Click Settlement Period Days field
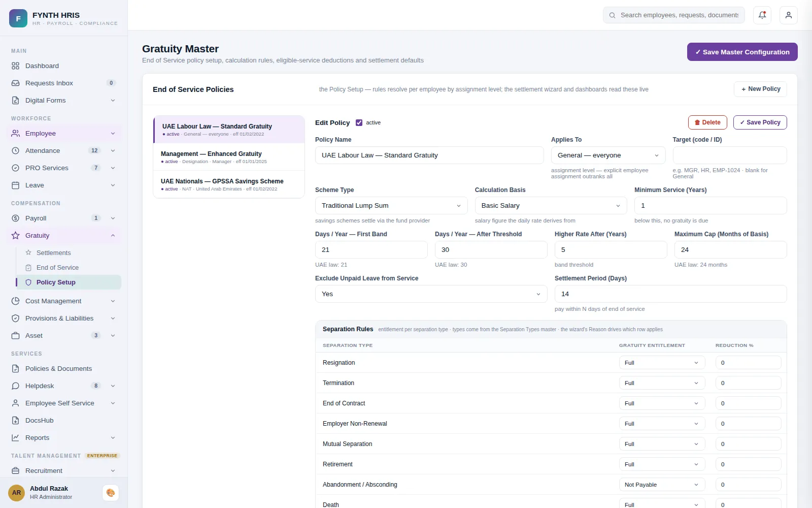 pyautogui.click(x=671, y=294)
